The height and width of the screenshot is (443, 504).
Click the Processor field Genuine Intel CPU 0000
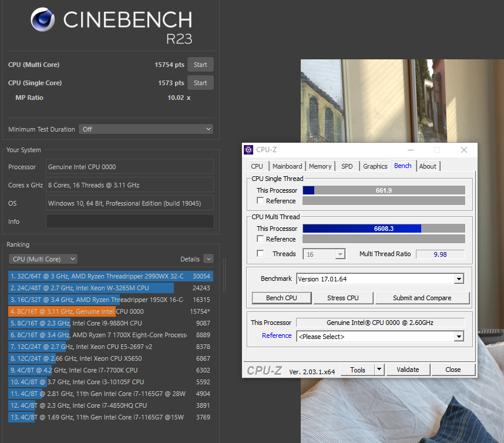[130, 167]
